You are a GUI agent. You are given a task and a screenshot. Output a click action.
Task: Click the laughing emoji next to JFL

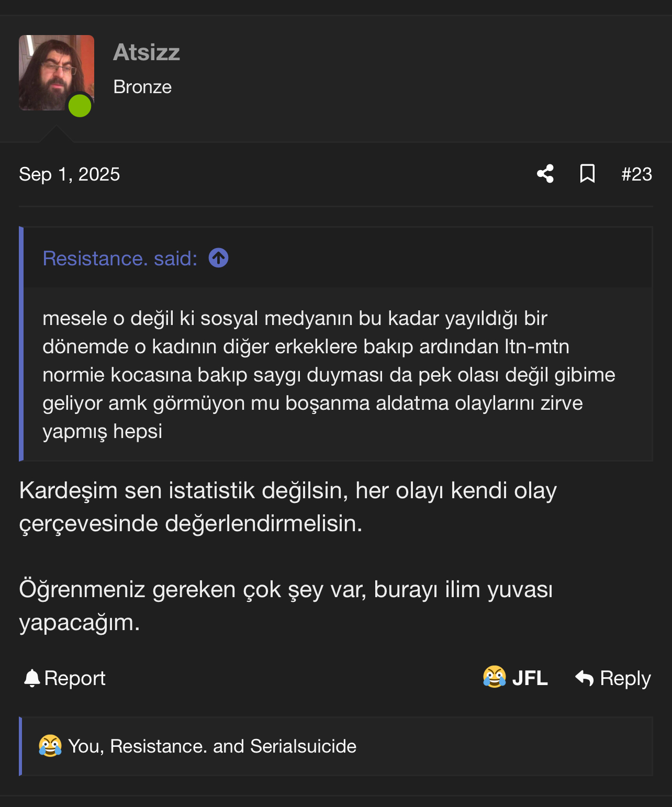tap(494, 677)
